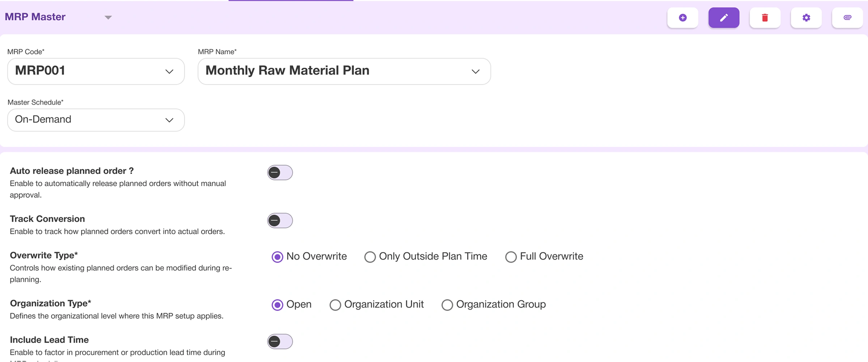The width and height of the screenshot is (868, 362).
Task: Turn on Track Conversion
Action: [x=280, y=221]
